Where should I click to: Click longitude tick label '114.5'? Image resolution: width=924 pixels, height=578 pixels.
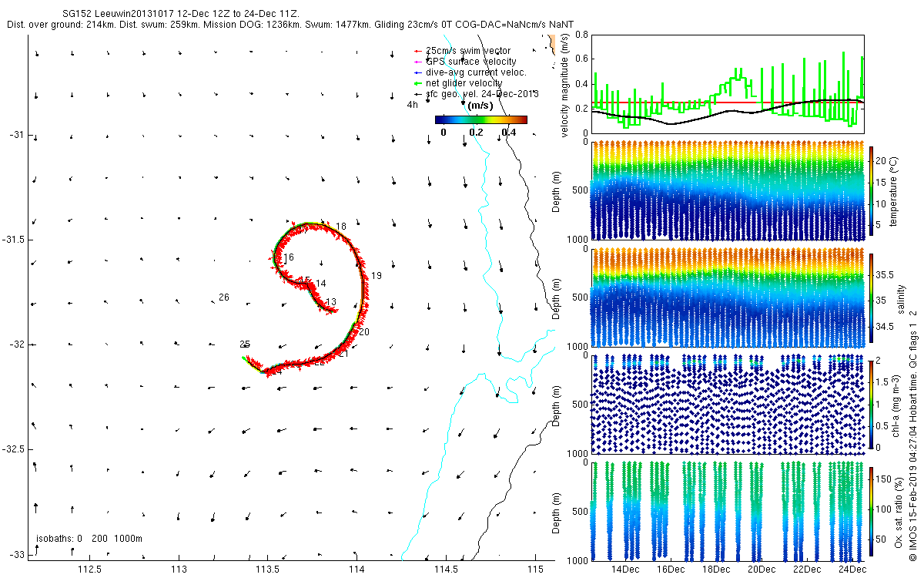point(446,570)
